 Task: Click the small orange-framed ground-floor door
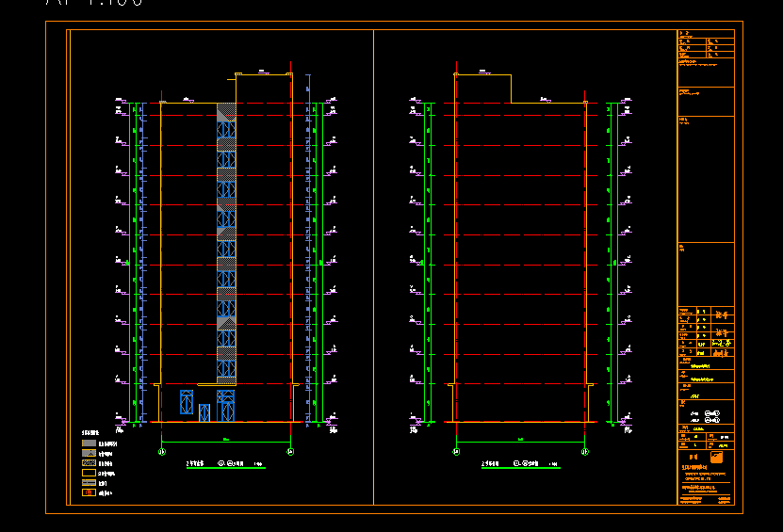point(204,412)
